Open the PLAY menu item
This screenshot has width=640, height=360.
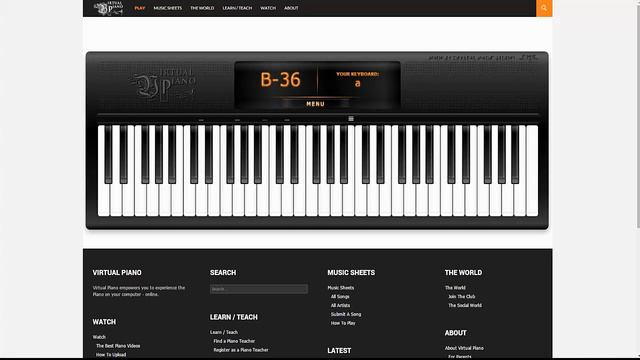pos(140,8)
